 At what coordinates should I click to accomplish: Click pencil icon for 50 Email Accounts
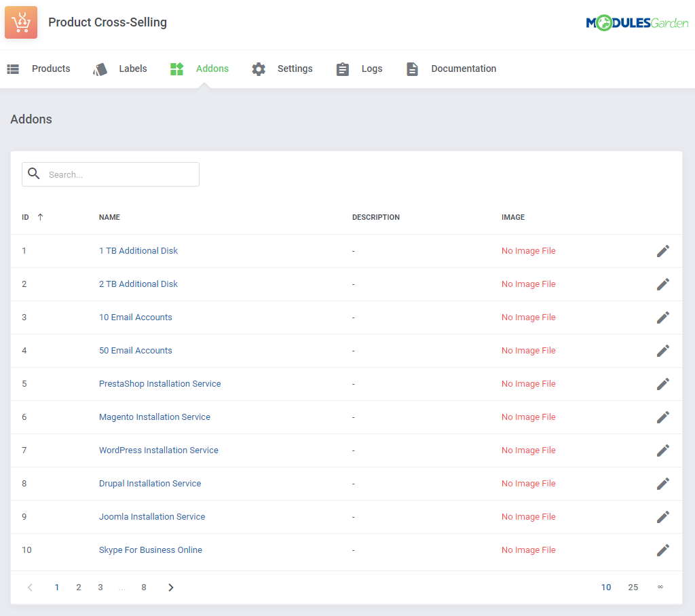662,351
